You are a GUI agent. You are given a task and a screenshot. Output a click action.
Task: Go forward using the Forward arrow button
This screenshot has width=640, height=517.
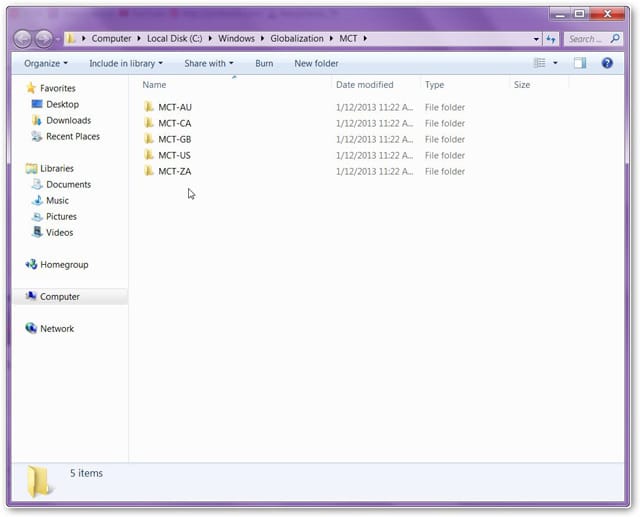pyautogui.click(x=44, y=39)
